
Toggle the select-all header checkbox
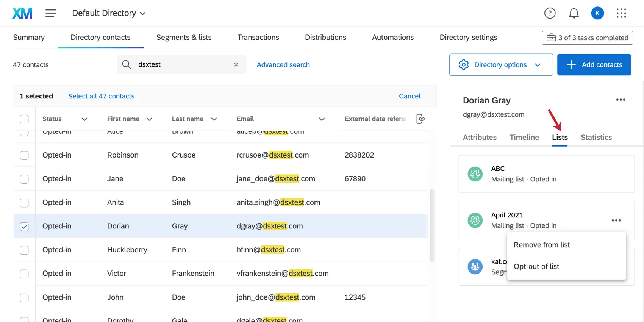pyautogui.click(x=24, y=119)
